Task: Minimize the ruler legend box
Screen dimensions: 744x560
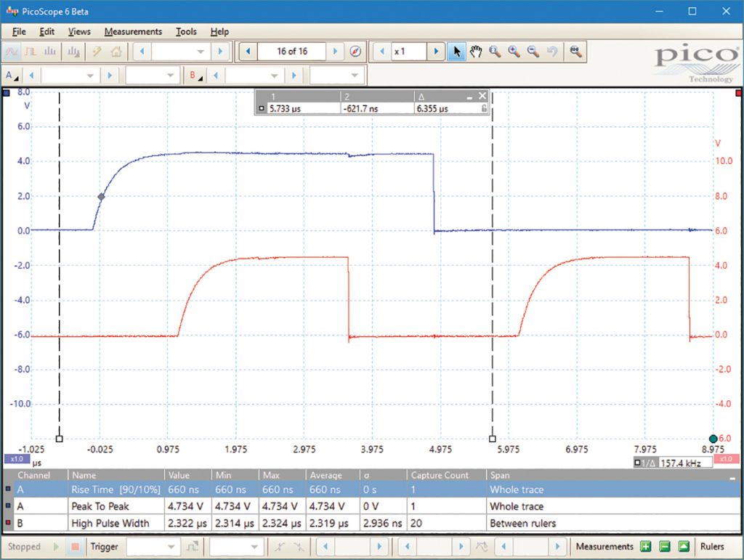Action: click(469, 97)
